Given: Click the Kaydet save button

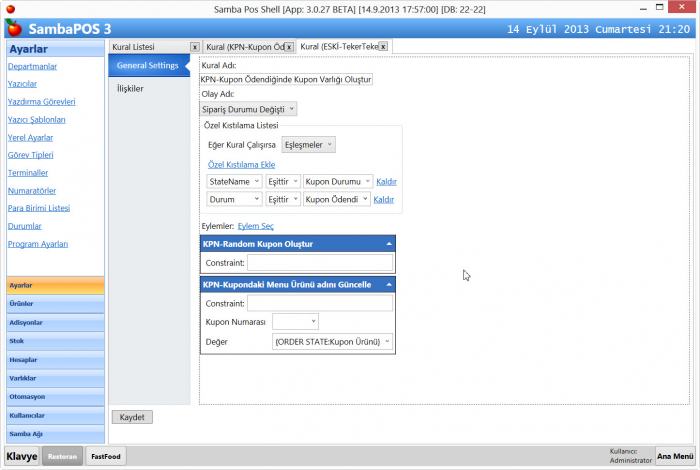Looking at the screenshot, I should click(132, 417).
